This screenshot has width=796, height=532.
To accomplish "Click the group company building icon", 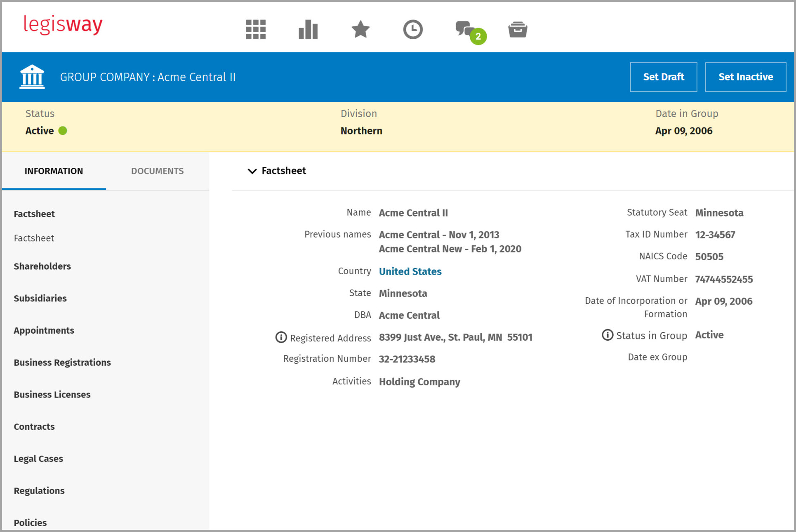I will click(x=32, y=77).
